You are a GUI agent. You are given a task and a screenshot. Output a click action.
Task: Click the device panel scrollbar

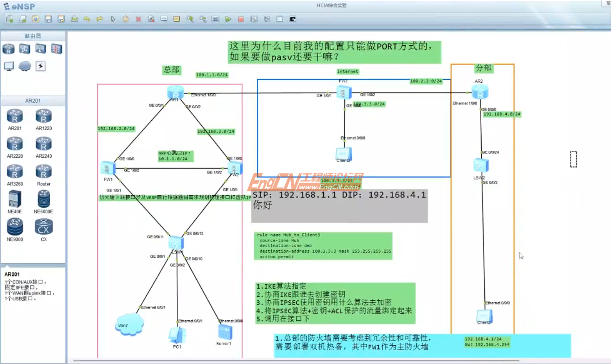pos(66,176)
